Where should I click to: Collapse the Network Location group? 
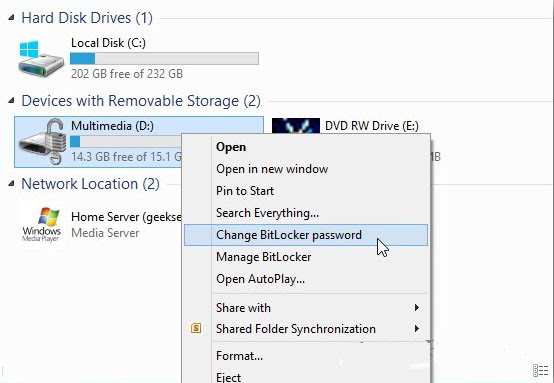(x=11, y=183)
